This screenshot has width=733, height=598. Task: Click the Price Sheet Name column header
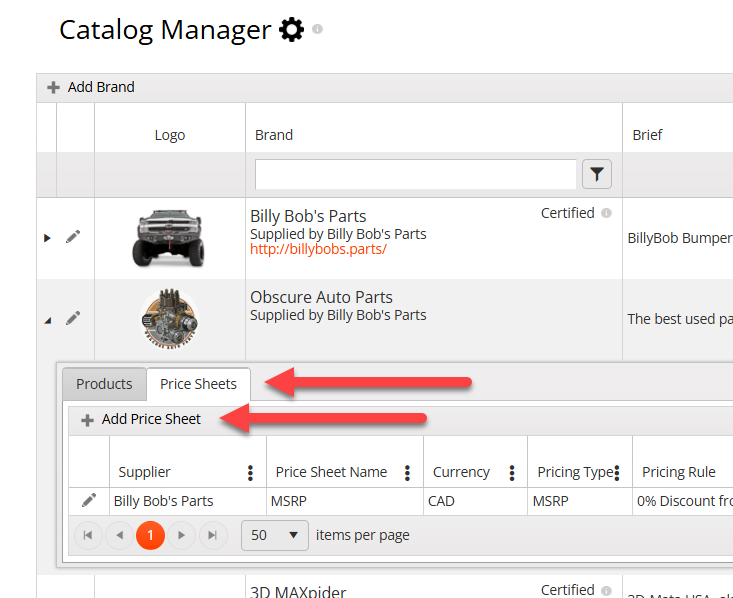pos(331,472)
